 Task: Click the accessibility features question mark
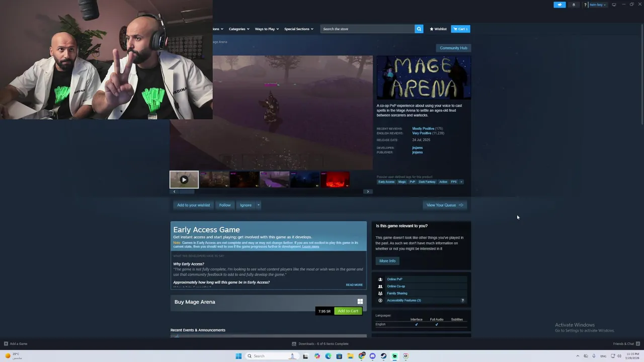click(463, 300)
